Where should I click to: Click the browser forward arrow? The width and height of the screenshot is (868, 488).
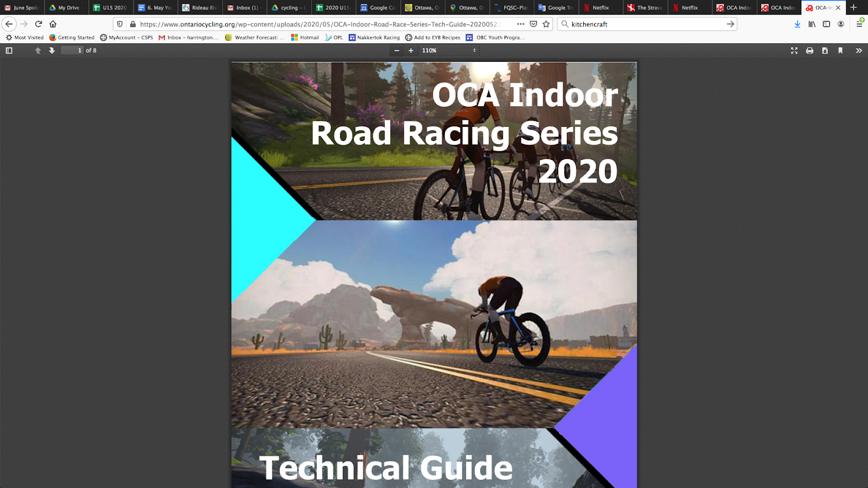pos(24,24)
